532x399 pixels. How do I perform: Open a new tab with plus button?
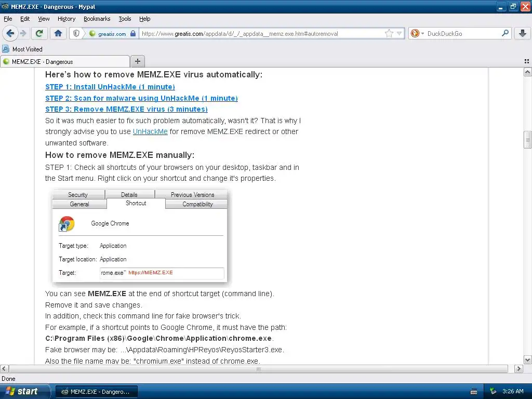click(x=137, y=61)
